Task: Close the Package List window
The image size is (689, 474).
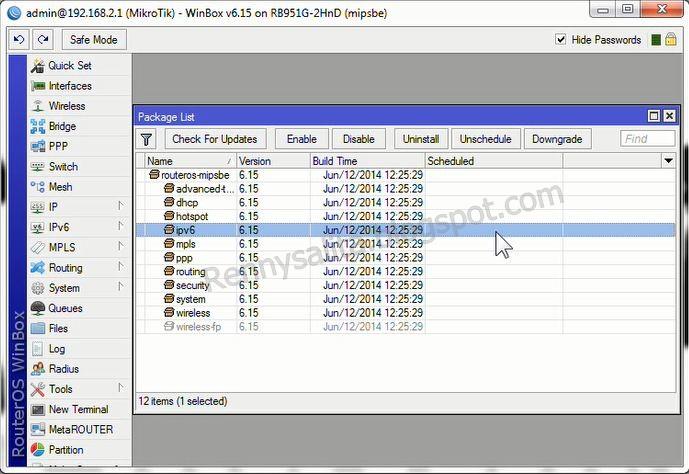Action: pyautogui.click(x=669, y=116)
